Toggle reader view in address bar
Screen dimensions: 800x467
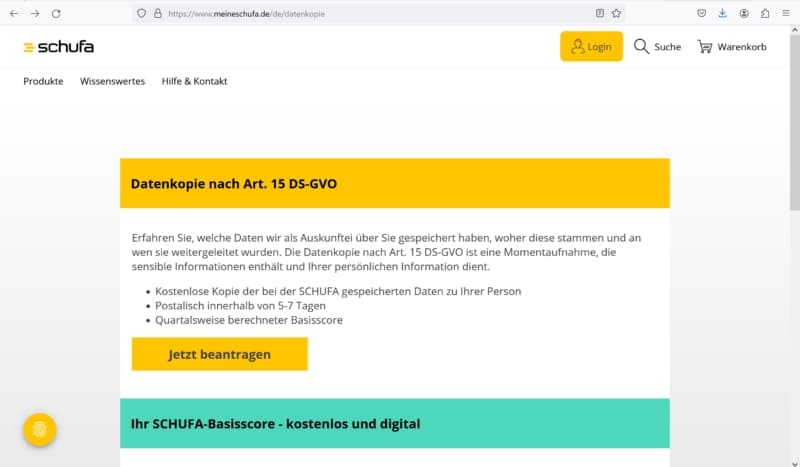[600, 13]
